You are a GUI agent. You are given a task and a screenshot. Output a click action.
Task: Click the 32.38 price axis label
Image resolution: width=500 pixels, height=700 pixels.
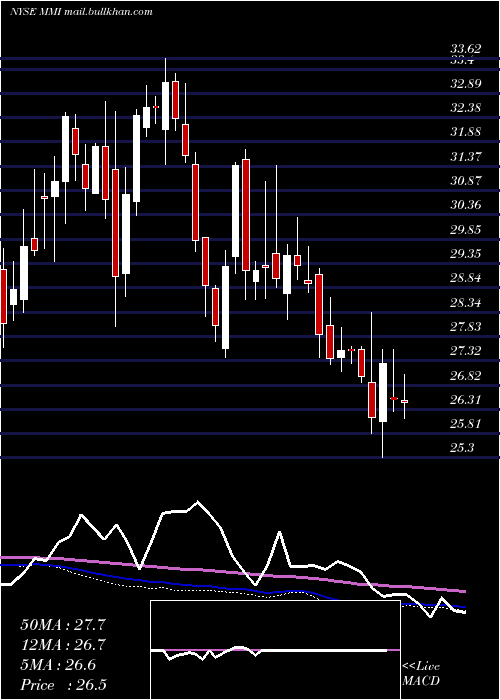tap(467, 108)
